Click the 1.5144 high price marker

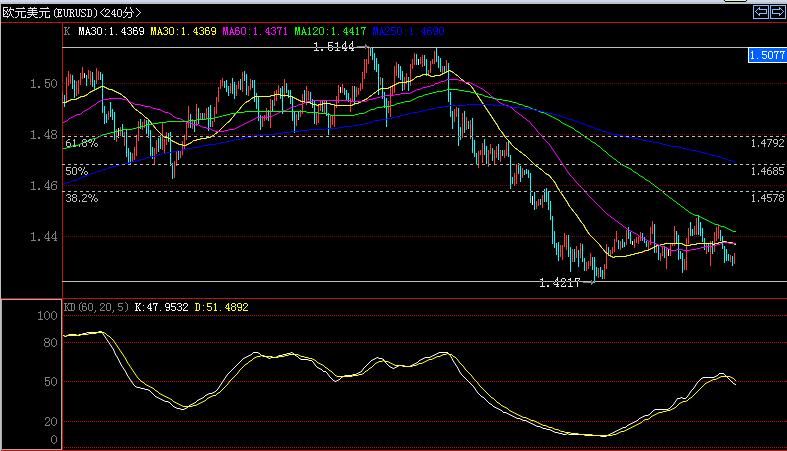point(334,47)
